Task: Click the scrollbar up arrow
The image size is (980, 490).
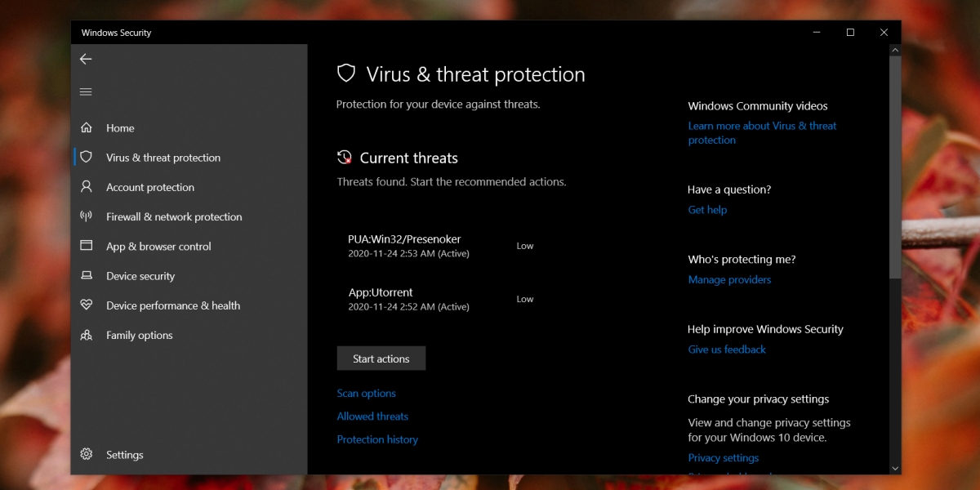Action: click(x=895, y=51)
